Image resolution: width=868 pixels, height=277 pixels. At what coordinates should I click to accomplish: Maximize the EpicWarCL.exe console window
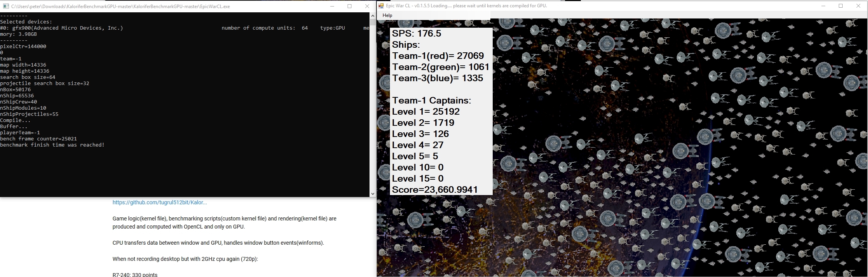click(350, 6)
